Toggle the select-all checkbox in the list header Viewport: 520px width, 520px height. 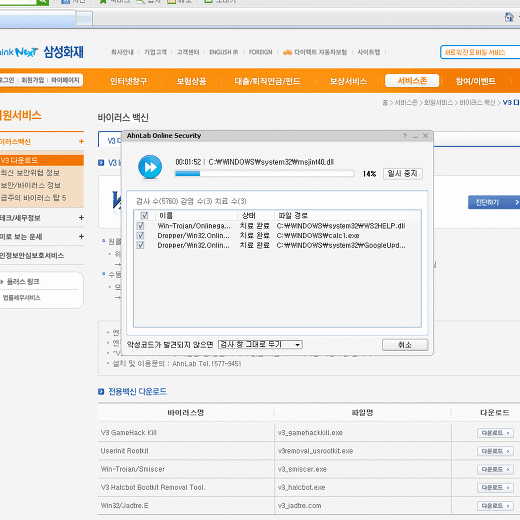click(x=144, y=215)
